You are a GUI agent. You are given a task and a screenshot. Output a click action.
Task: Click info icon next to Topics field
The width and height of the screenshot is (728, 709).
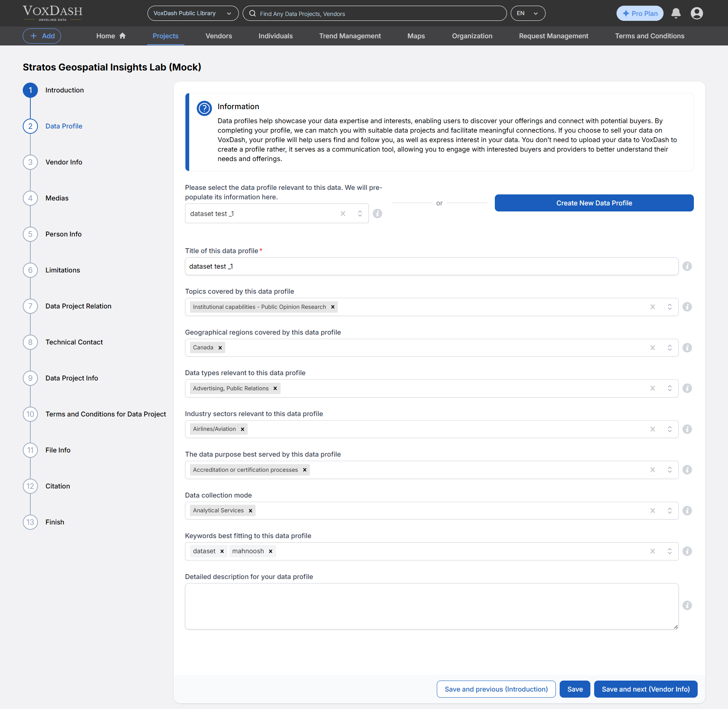click(687, 307)
